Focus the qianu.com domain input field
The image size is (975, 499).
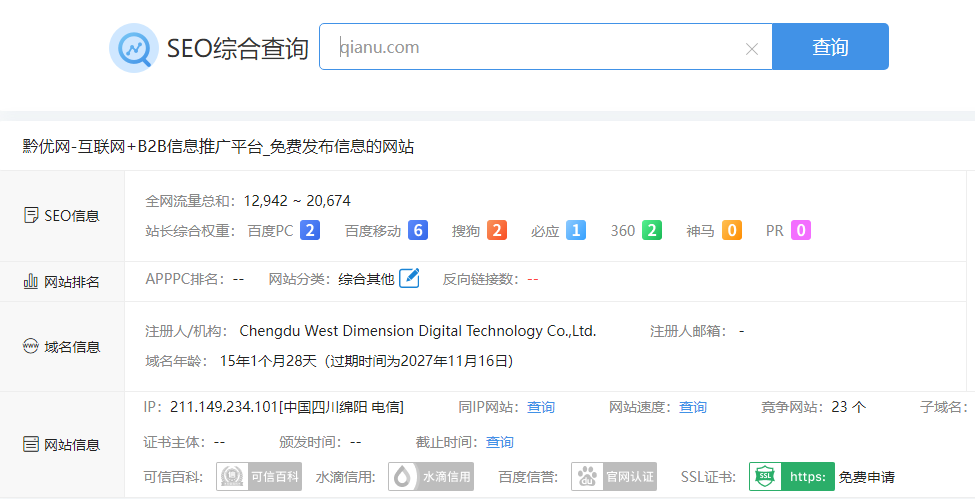pos(540,47)
